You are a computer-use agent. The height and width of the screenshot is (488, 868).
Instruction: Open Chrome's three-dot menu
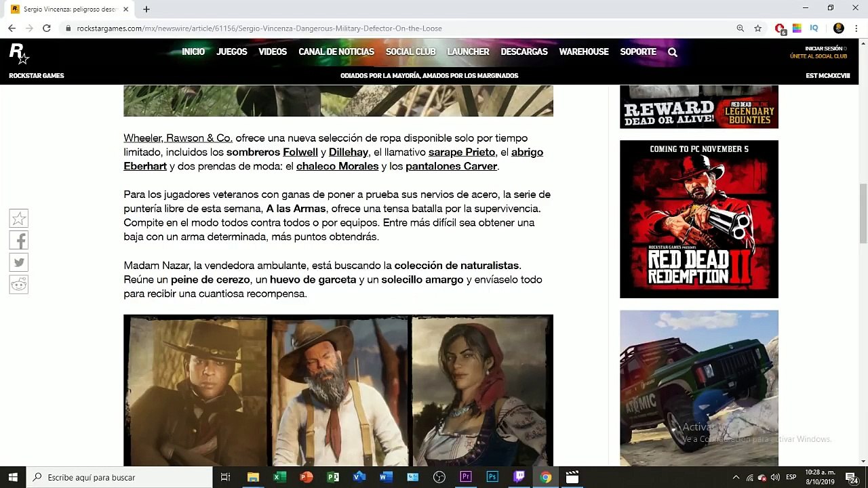857,28
